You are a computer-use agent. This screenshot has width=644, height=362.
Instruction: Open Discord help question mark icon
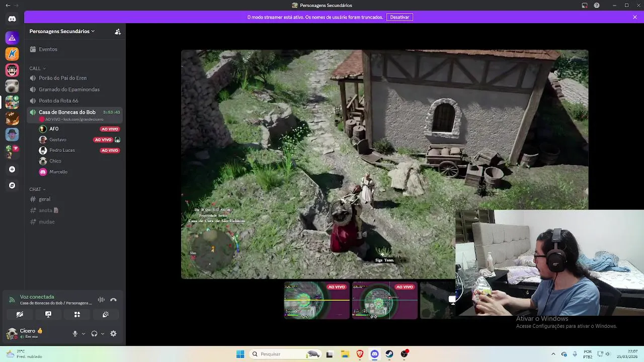click(x=597, y=6)
